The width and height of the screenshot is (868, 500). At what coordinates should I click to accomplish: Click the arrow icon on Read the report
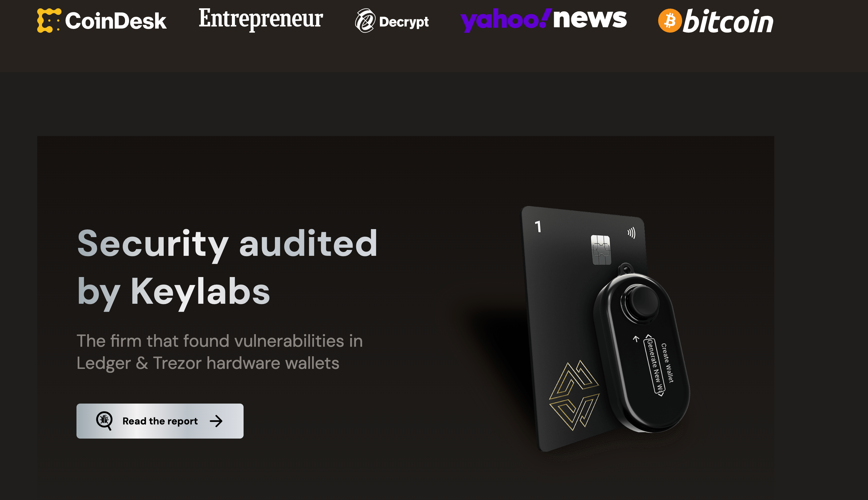pos(216,421)
